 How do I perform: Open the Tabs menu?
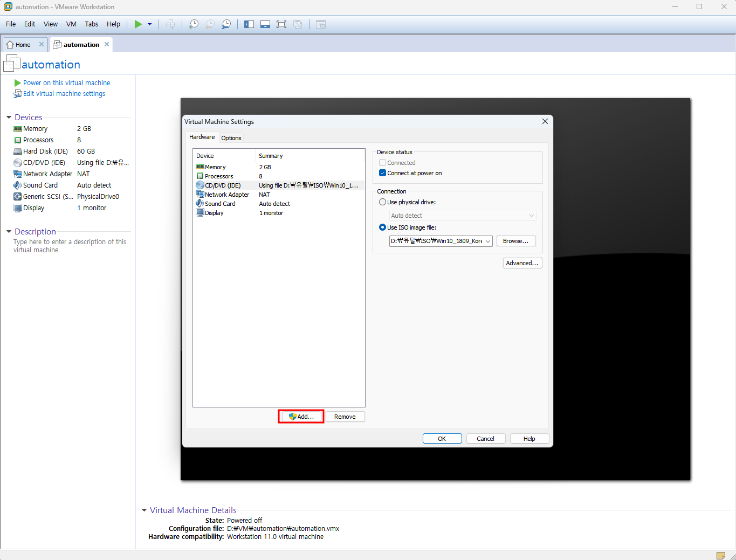tap(92, 24)
